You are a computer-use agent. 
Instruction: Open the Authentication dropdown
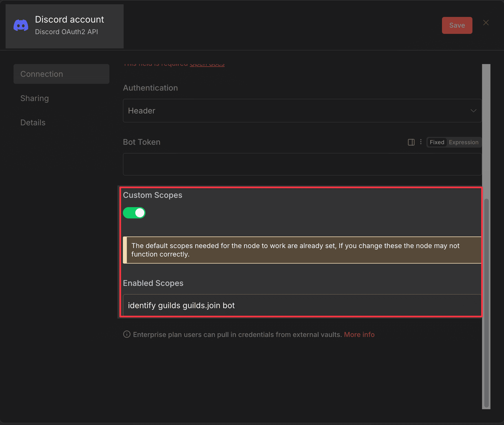pos(302,111)
